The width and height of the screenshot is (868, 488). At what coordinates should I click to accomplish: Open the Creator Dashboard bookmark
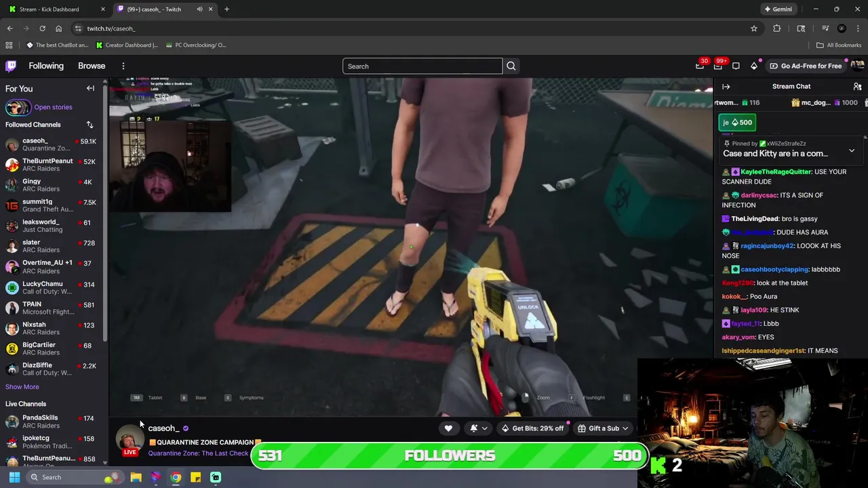127,45
